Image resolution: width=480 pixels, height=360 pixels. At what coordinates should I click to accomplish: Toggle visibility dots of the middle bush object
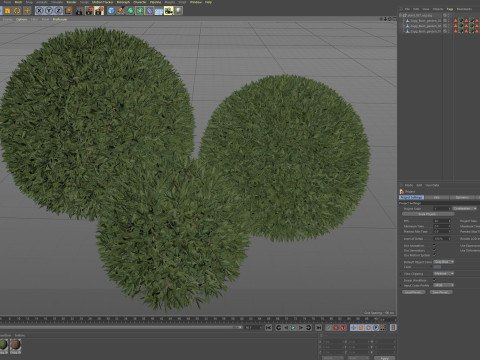click(448, 26)
